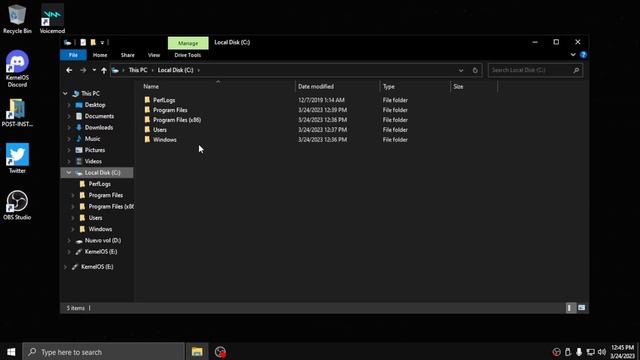640x360 pixels.
Task: Click the Back navigation arrow
Action: tap(69, 70)
